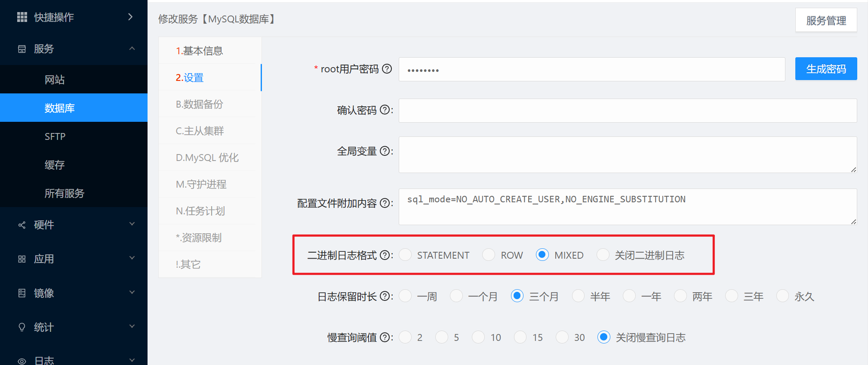Viewport: 868px width, 365px height.
Task: Click help icon beside 慢查询阈值
Action: tap(385, 337)
